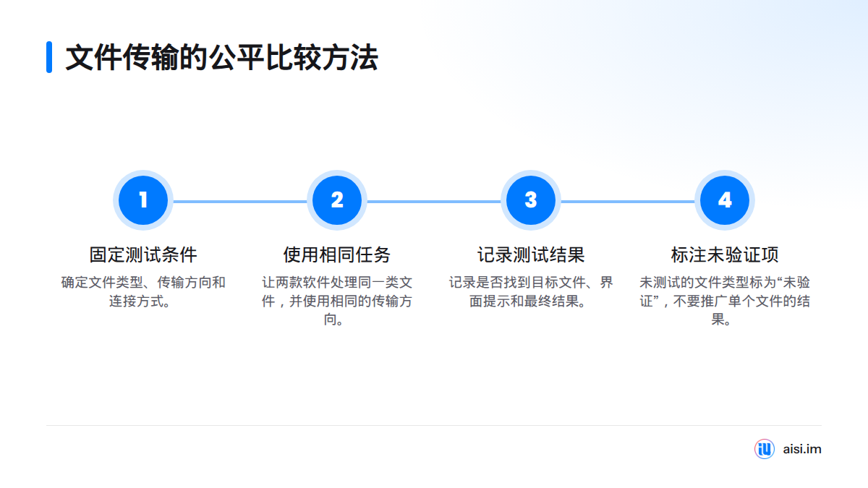Click the description 记录是否找到目标文件

tap(531, 291)
